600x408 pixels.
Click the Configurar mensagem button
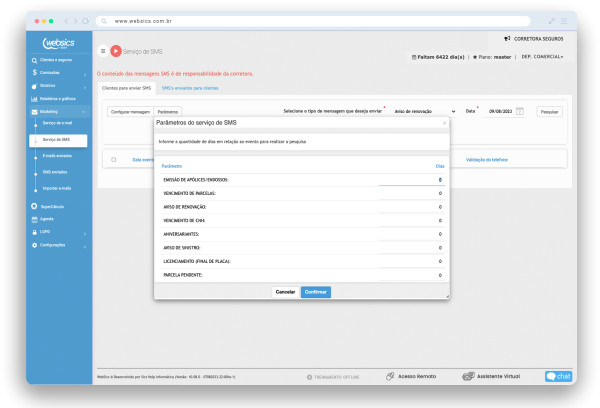click(x=130, y=112)
